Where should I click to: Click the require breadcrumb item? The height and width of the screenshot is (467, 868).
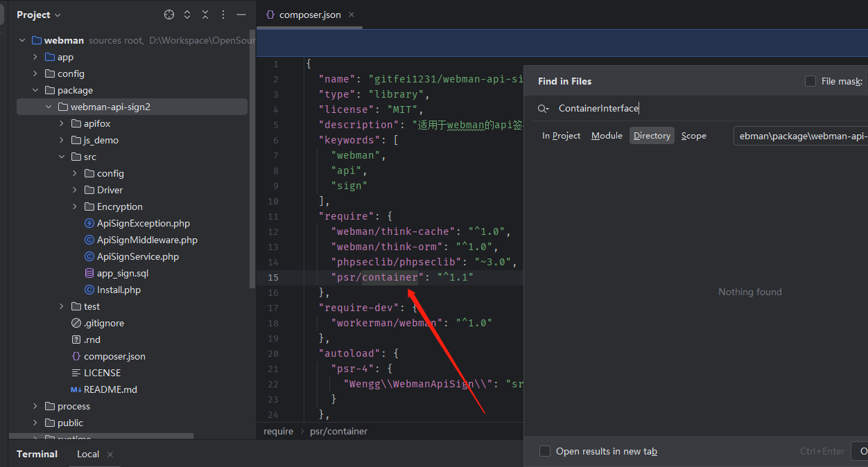tap(279, 431)
